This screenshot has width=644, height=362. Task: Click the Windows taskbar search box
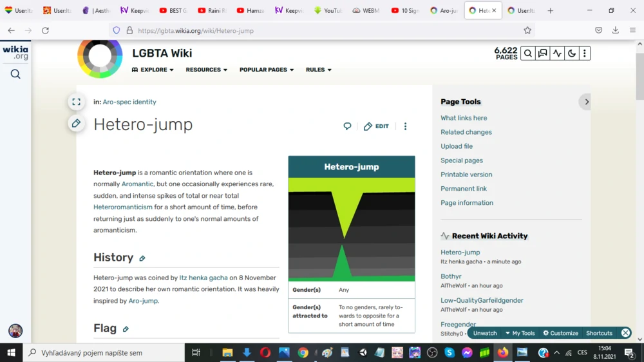point(104,352)
